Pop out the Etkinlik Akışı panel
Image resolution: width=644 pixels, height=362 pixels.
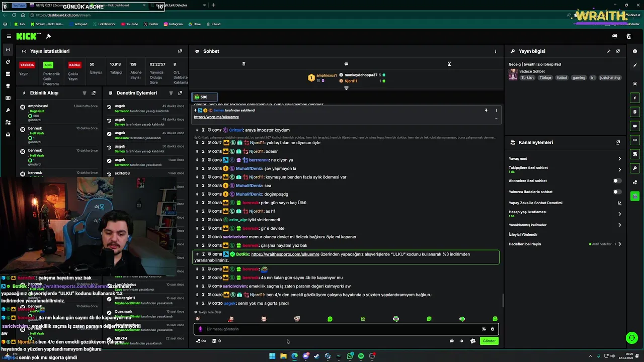point(94,93)
